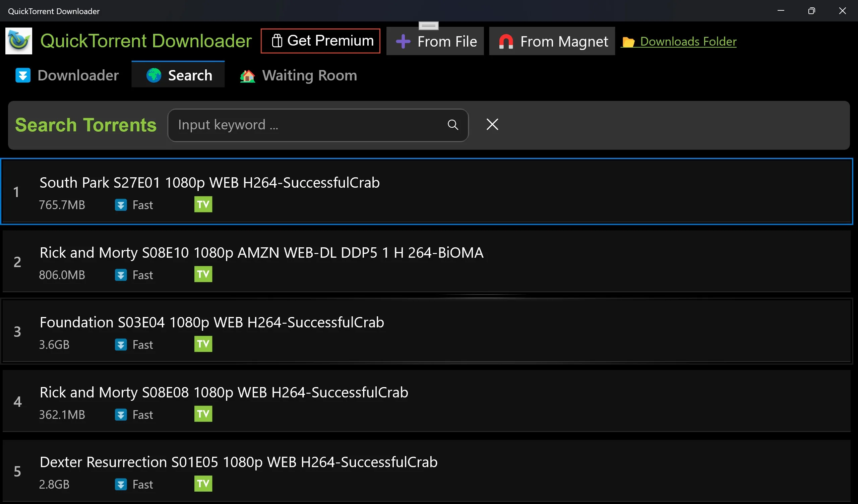Click the Fast label on the Foundation row
Screen dimensions: 858x504
[143, 344]
